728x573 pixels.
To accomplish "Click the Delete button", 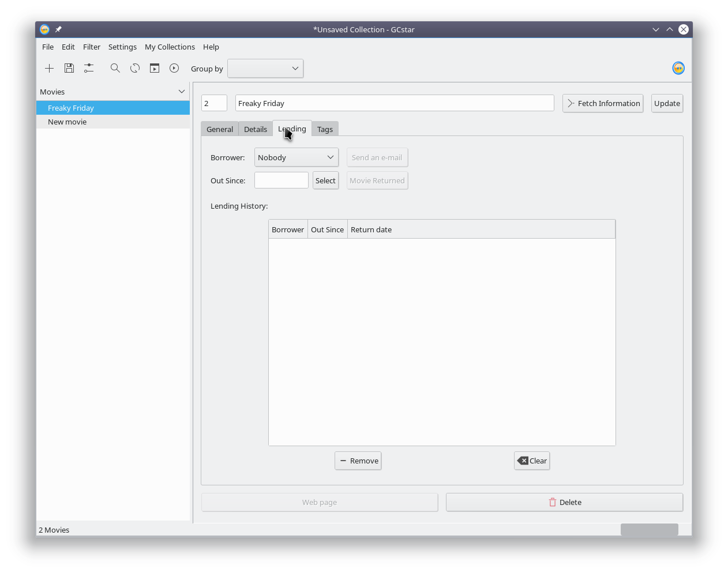I will (564, 502).
